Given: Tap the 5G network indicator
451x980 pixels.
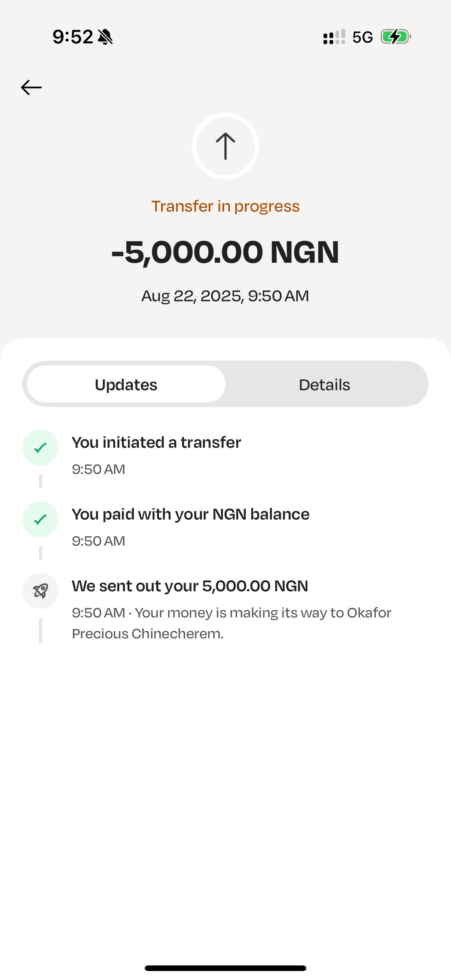Looking at the screenshot, I should pos(362,37).
